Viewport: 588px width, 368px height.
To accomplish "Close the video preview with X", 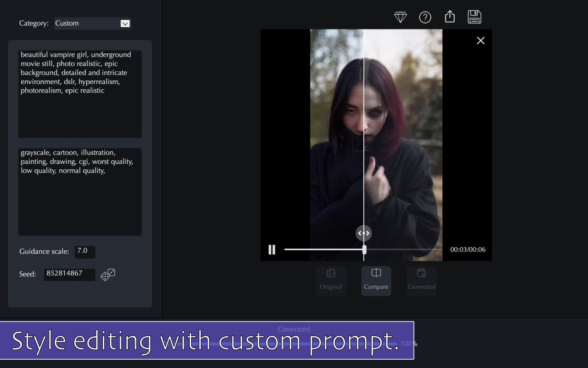I will (x=481, y=40).
